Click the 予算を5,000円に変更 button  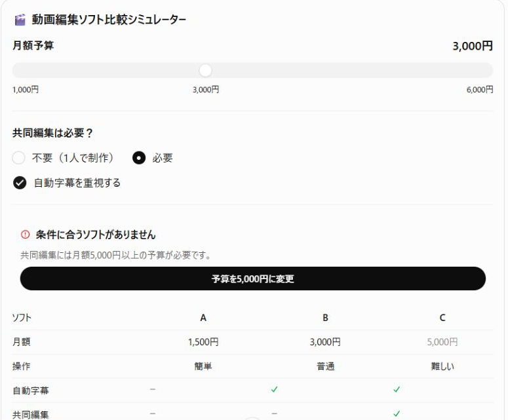[253, 278]
